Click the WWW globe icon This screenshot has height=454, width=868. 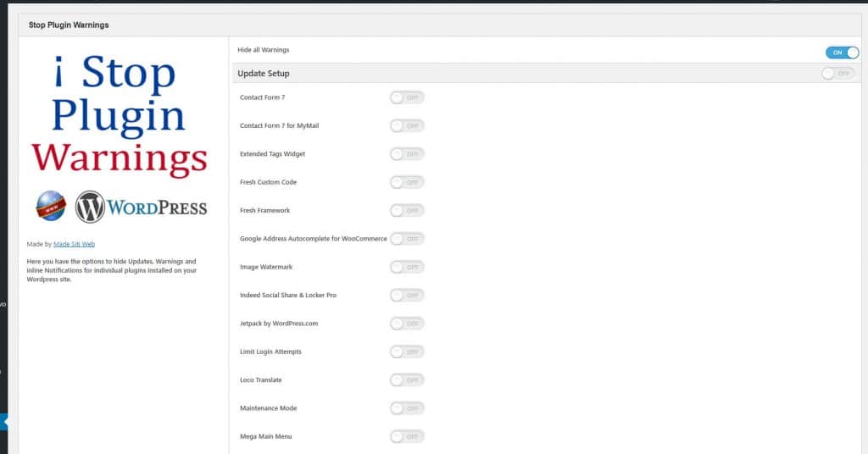pos(51,206)
